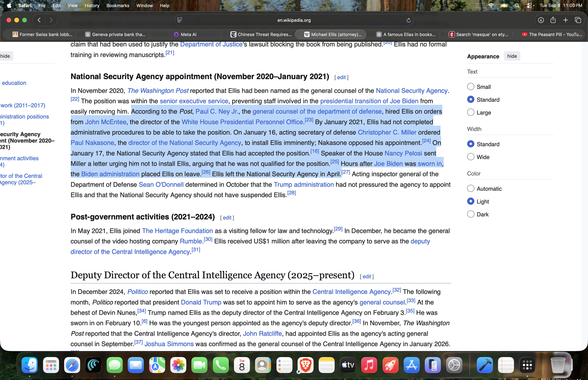Switch color mode to Dark

(471, 214)
